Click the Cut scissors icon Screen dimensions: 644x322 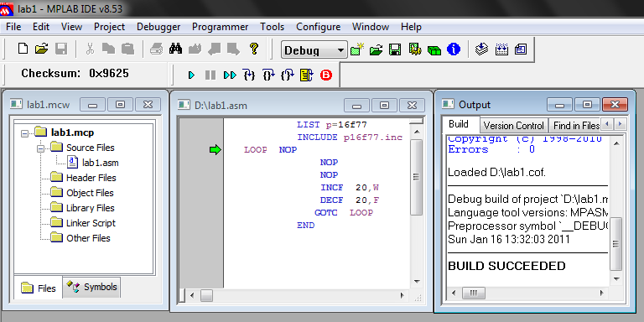pos(90,49)
